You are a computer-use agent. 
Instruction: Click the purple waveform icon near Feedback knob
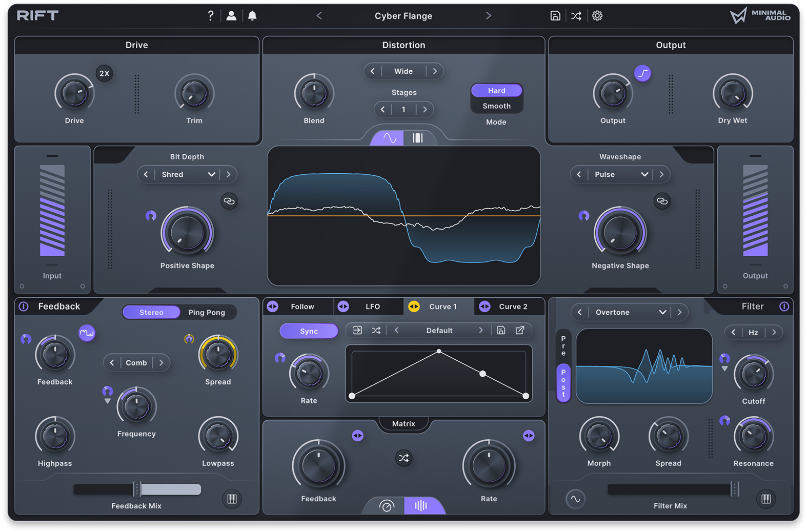(87, 333)
